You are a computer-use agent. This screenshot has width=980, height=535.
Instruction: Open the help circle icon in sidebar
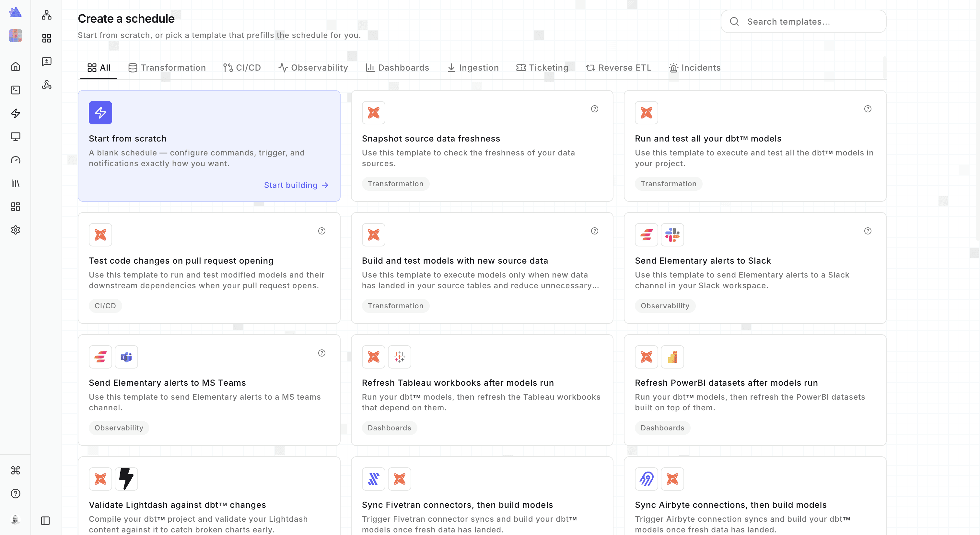coord(15,494)
